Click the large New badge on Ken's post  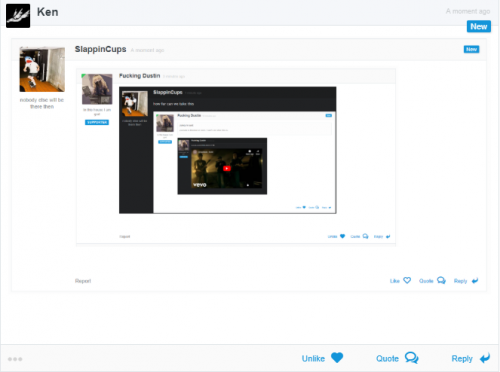(x=479, y=26)
